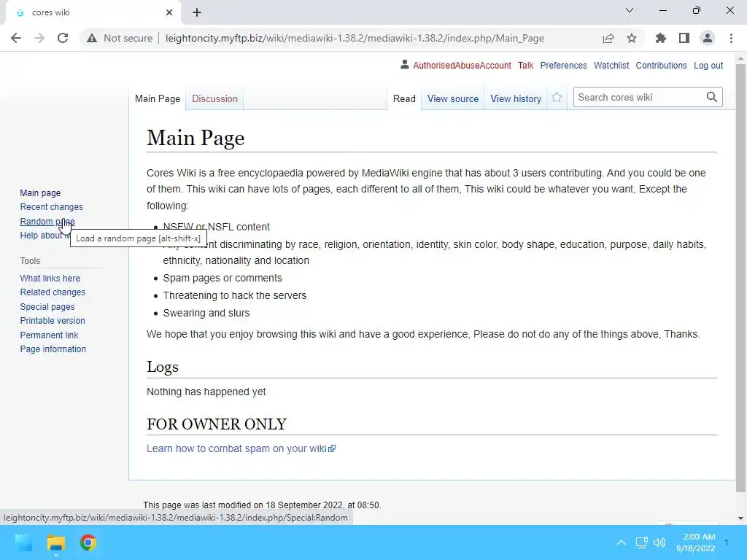Open Chrome three-dot menu

[731, 38]
